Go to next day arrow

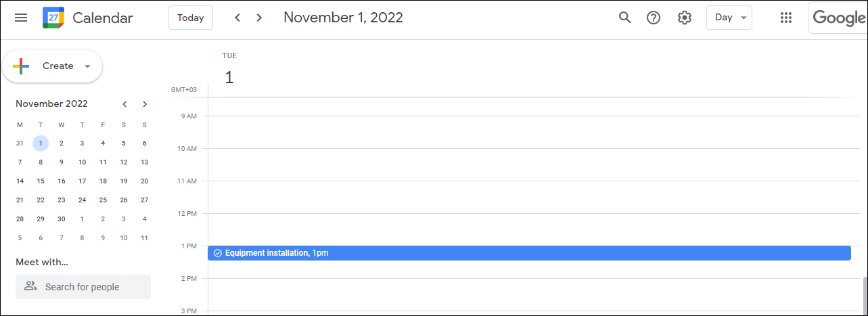pyautogui.click(x=259, y=18)
